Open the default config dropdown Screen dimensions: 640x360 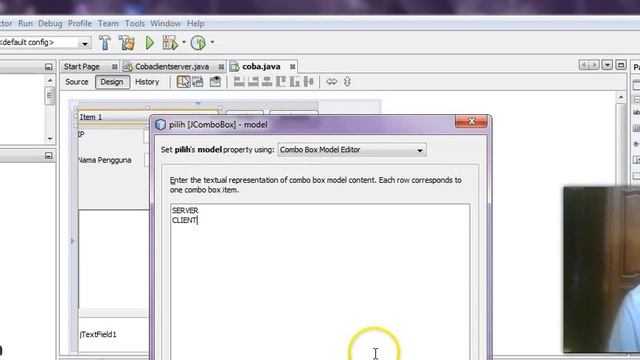click(85, 43)
